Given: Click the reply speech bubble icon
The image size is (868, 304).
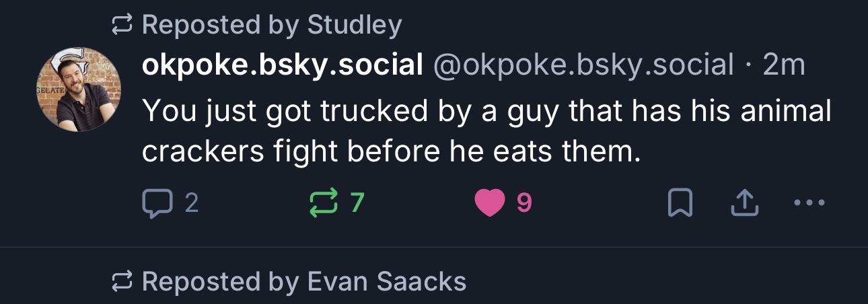Looking at the screenshot, I should tap(157, 203).
